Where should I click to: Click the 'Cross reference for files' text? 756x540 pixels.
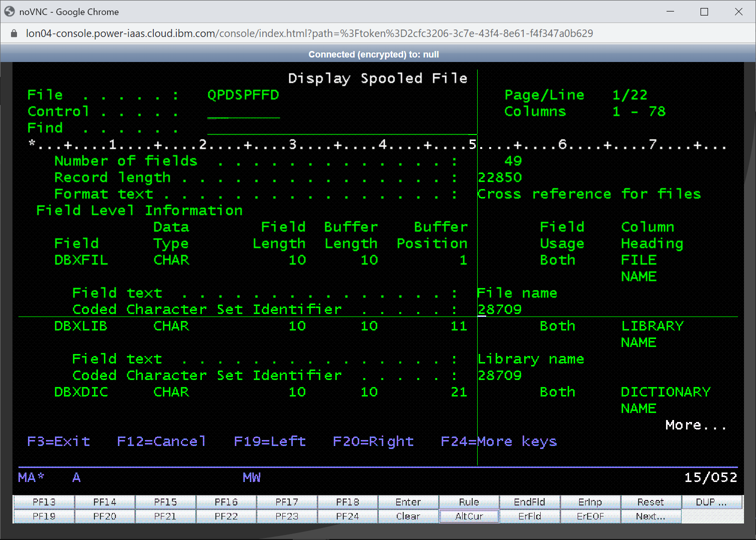coord(589,194)
